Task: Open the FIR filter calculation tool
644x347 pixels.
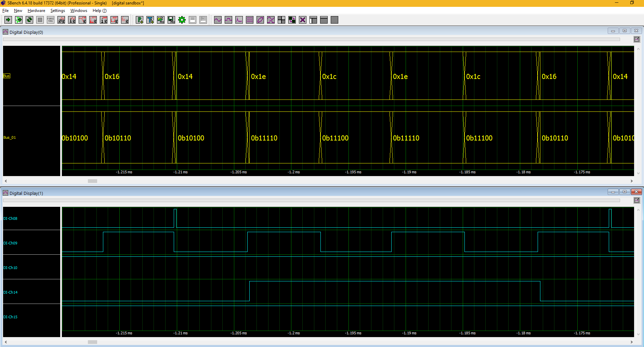Action: pos(82,20)
